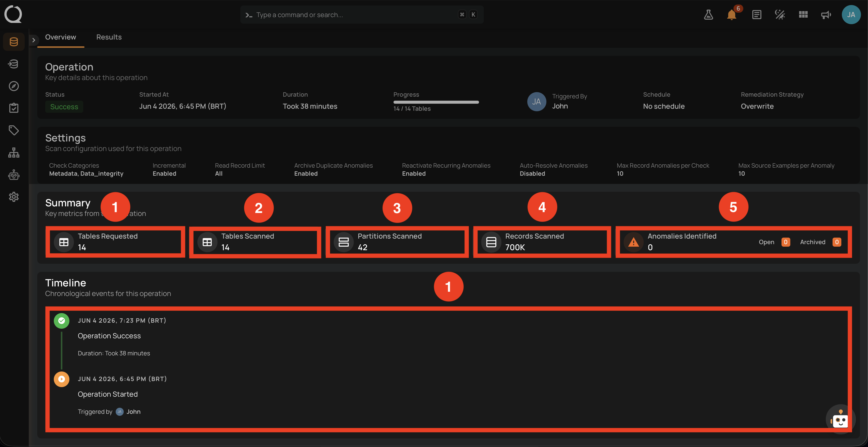
Task: Open the megaphone announcements icon
Action: [x=826, y=15]
